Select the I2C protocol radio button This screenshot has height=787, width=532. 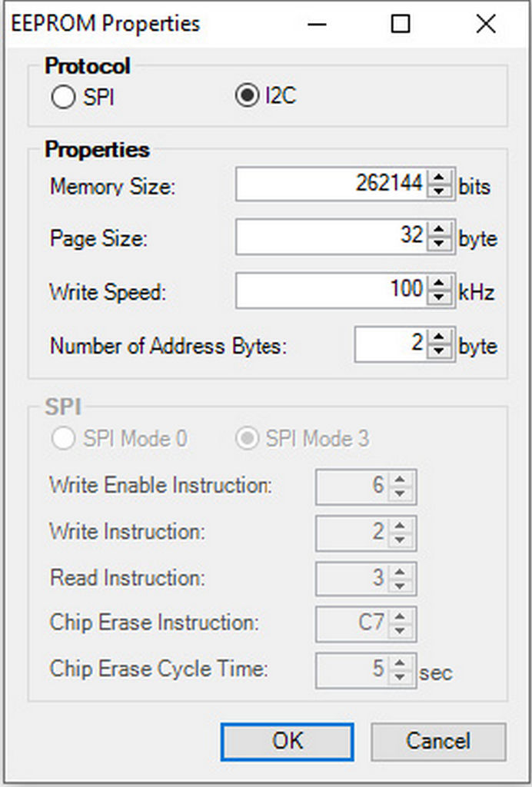tap(247, 95)
